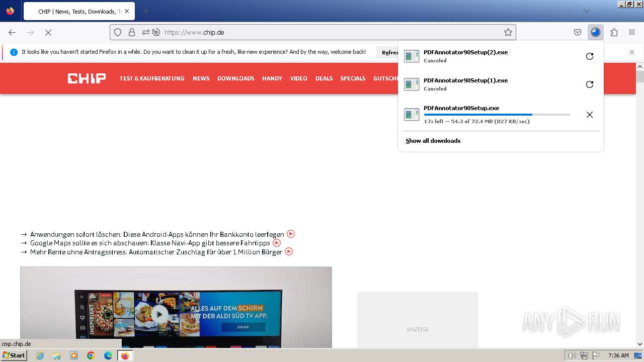Viewport: 644px width, 362px height.
Task: Click the 7:36 AM clock
Action: (618, 355)
